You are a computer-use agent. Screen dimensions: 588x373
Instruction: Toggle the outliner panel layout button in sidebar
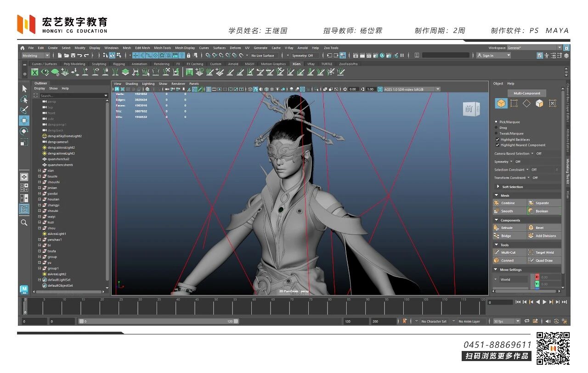click(24, 209)
